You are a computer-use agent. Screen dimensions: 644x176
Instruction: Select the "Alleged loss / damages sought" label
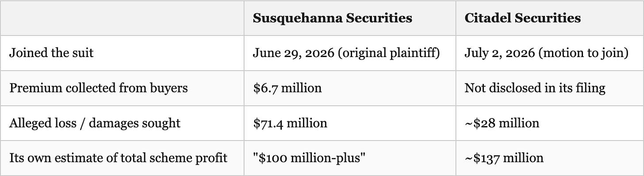(x=95, y=123)
